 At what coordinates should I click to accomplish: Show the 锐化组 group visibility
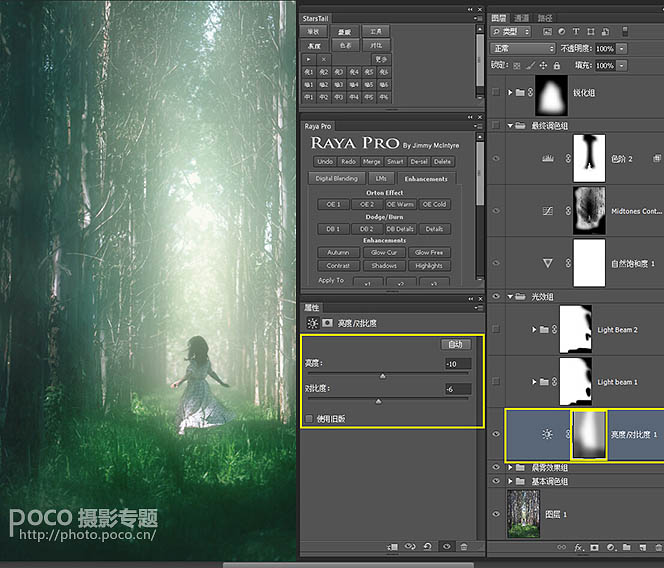pos(496,92)
